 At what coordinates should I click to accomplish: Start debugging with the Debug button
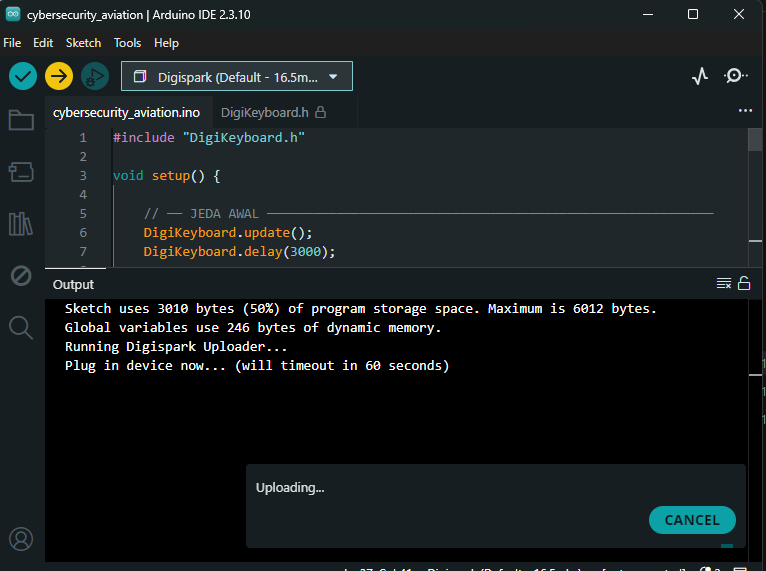(95, 76)
